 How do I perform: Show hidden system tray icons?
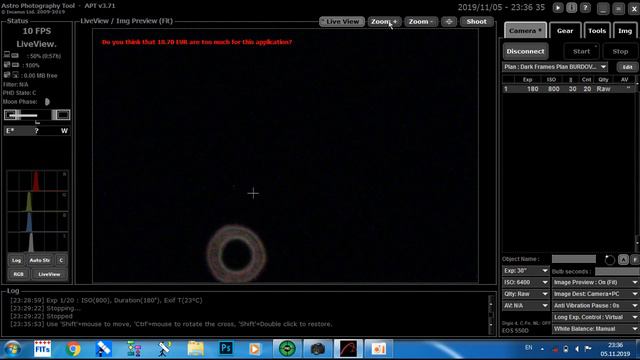542,349
